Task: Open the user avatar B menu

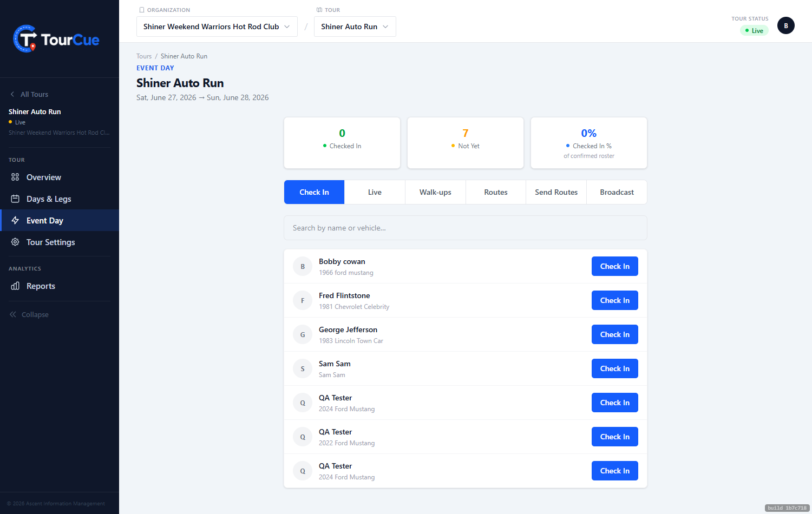Action: [786, 25]
